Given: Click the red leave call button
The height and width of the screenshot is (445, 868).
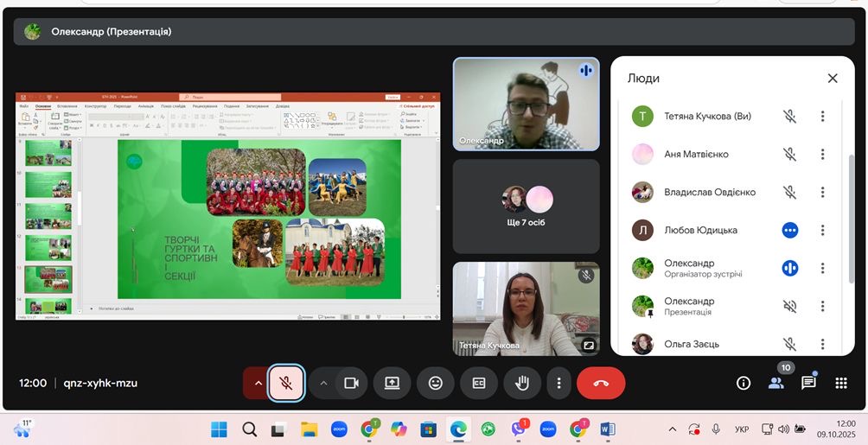Looking at the screenshot, I should pos(601,383).
